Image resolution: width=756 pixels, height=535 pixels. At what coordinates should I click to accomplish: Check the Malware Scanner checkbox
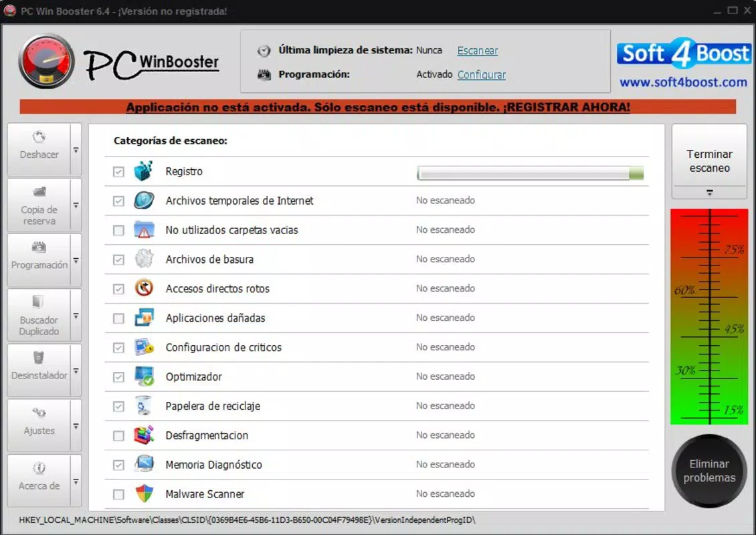pyautogui.click(x=118, y=494)
